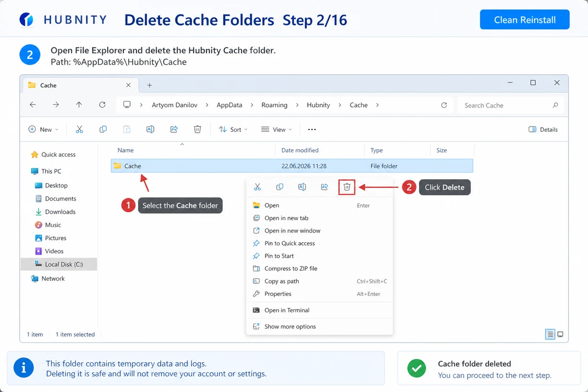Open the Sort dropdown

pyautogui.click(x=233, y=130)
